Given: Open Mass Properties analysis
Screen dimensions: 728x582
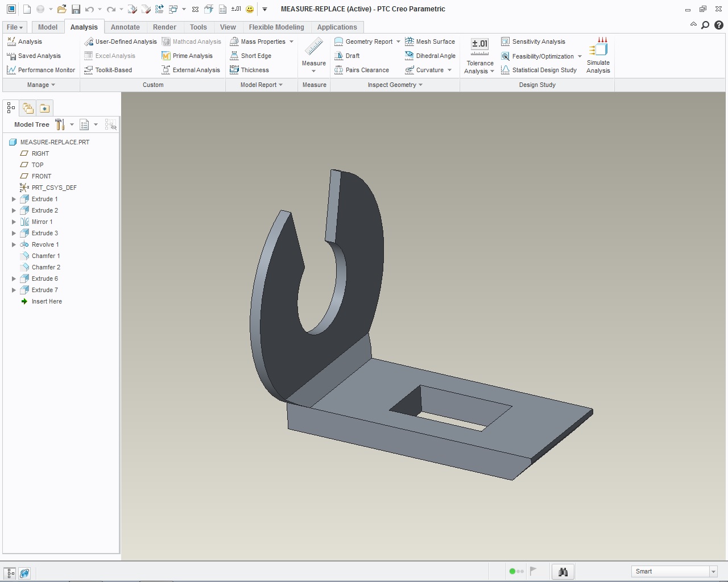Looking at the screenshot, I should click(257, 41).
